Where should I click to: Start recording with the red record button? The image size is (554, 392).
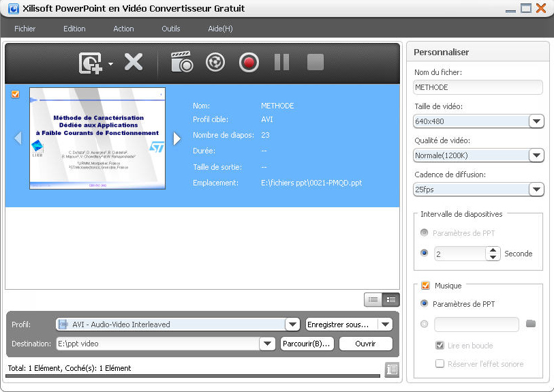click(x=249, y=63)
